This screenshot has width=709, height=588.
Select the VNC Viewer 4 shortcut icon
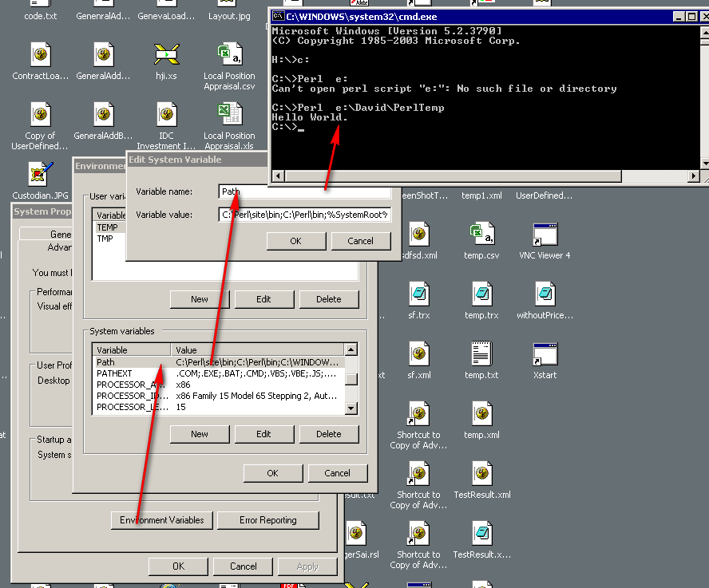point(545,234)
